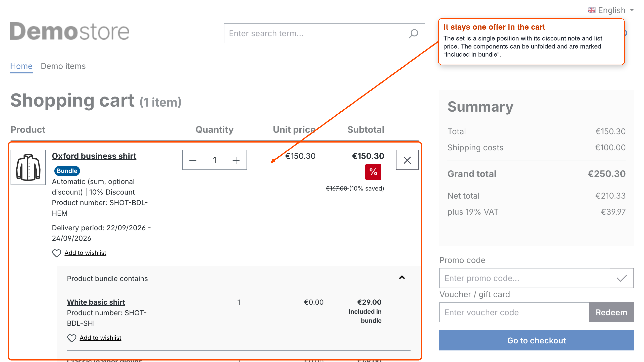This screenshot has height=362, width=644.
Task: Collapse the Product bundle contains section
Action: pyautogui.click(x=402, y=278)
